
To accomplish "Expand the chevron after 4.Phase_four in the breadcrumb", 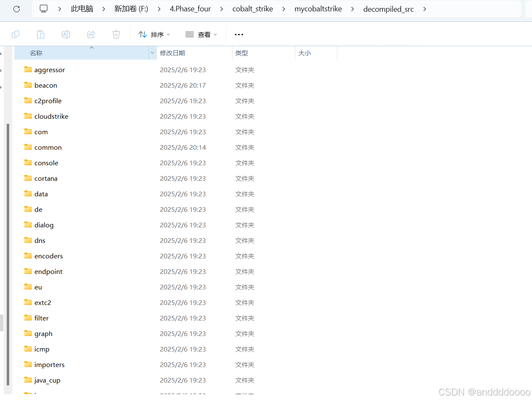I will tap(222, 9).
